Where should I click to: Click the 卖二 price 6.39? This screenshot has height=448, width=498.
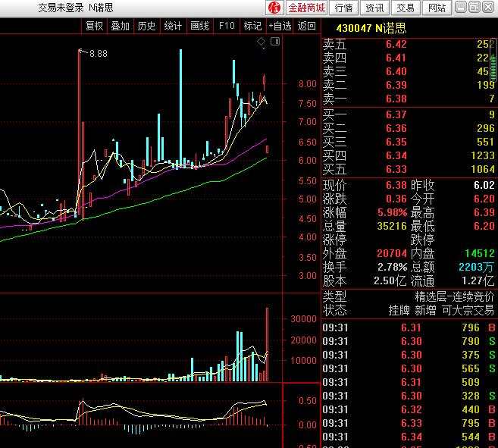[x=396, y=85]
